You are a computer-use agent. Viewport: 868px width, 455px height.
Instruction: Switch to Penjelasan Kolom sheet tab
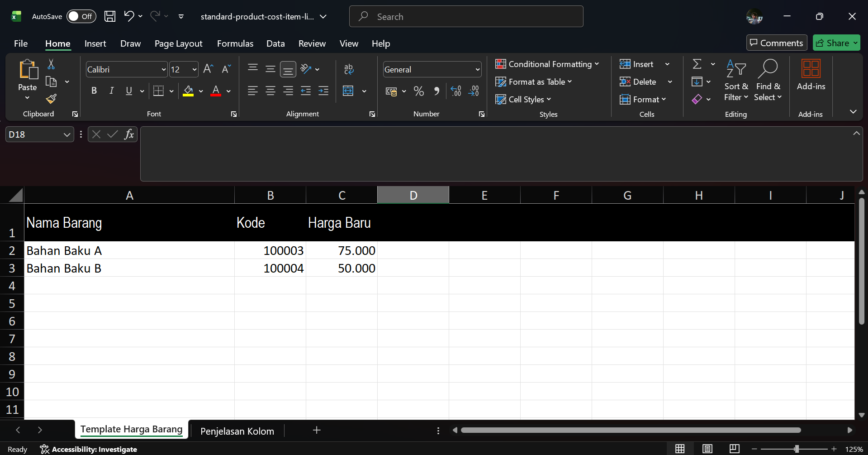pos(237,431)
